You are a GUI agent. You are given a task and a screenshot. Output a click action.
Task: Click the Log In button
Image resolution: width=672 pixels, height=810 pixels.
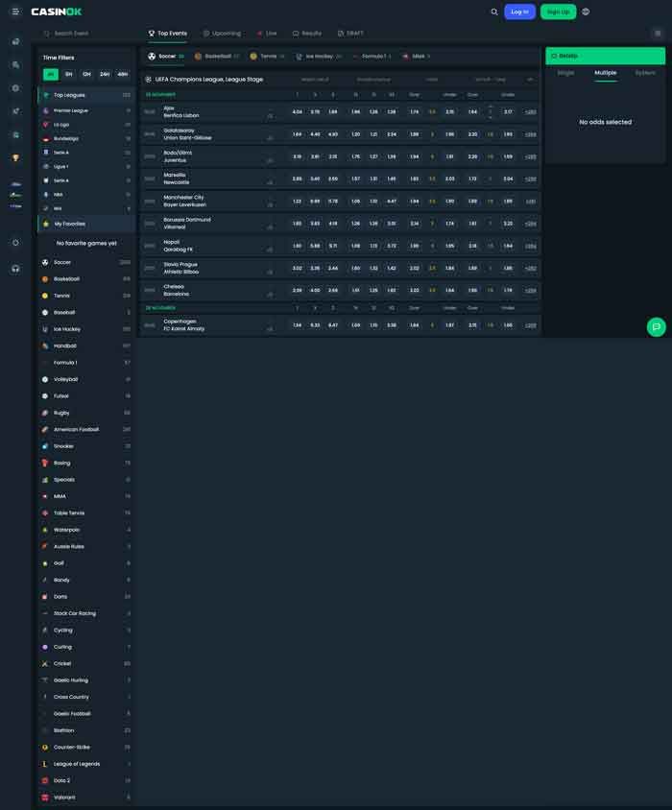pyautogui.click(x=519, y=12)
